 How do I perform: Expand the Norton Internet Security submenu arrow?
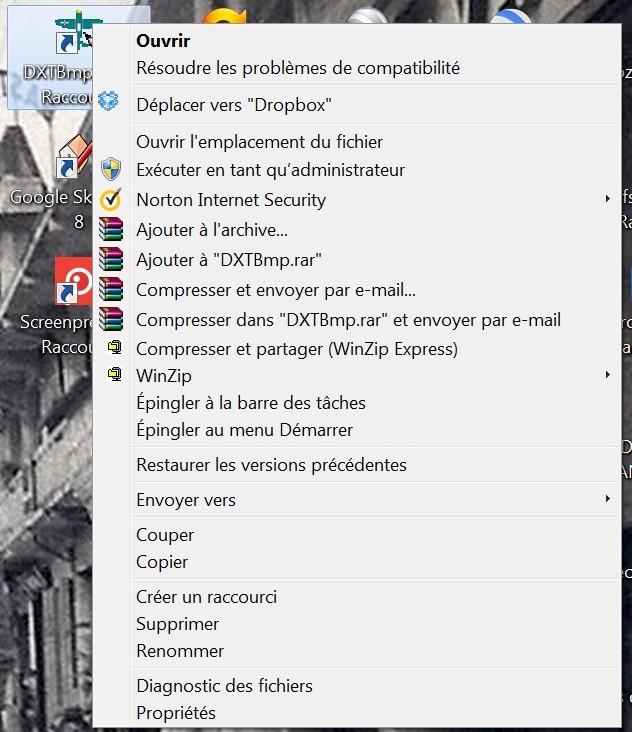(608, 199)
